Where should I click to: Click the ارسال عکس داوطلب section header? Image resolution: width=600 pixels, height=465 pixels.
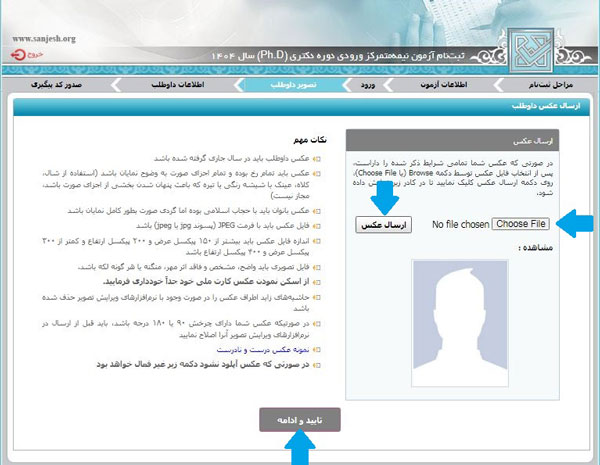pos(558,104)
